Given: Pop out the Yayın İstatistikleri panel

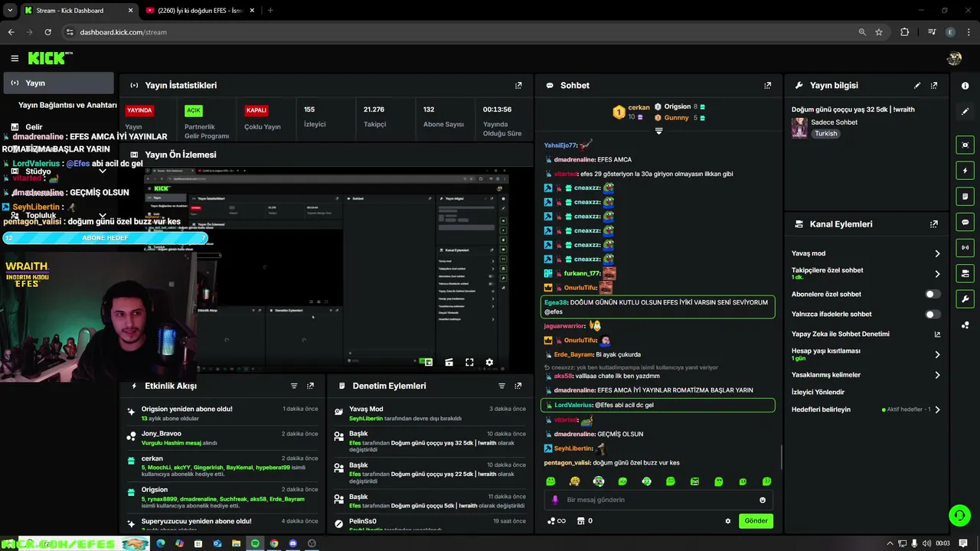Looking at the screenshot, I should 518,86.
